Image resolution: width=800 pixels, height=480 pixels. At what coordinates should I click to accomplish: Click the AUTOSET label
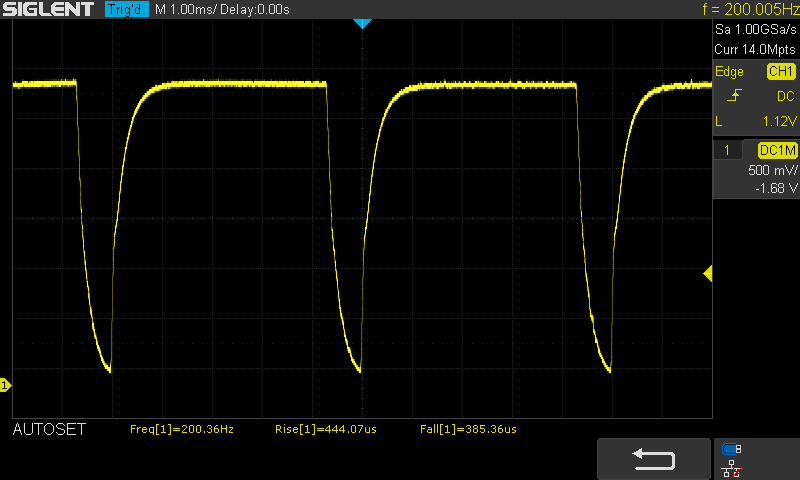tap(49, 430)
